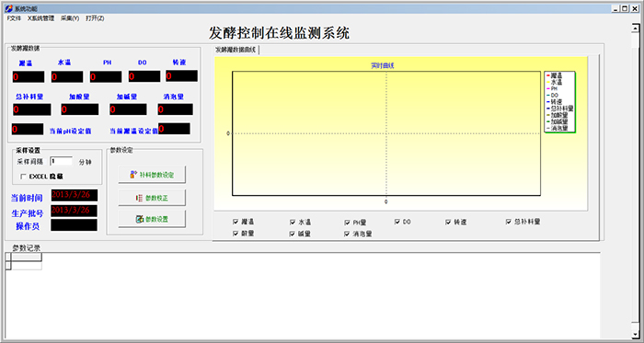Click the 总补料量 value display box
This screenshot has width=644, height=343.
point(31,109)
